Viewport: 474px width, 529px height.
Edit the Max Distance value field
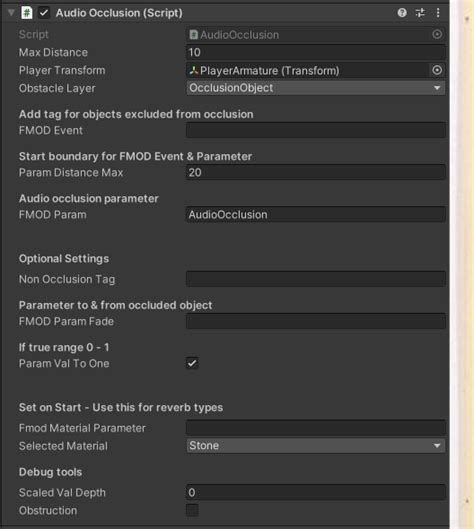pyautogui.click(x=316, y=52)
